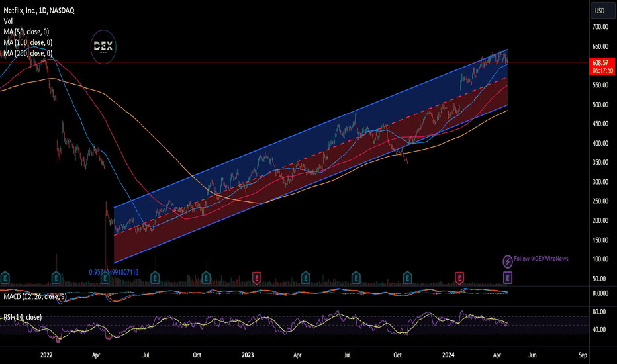617x364 pixels.
Task: Click the 700.00 price axis label
Action: pos(600,27)
